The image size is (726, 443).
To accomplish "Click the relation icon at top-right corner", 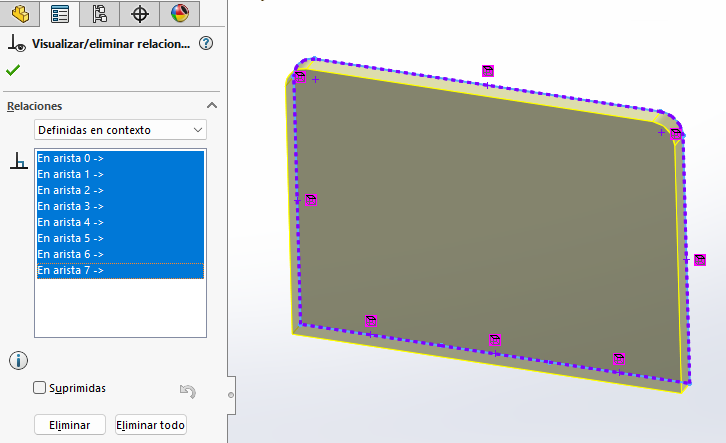I will (676, 134).
